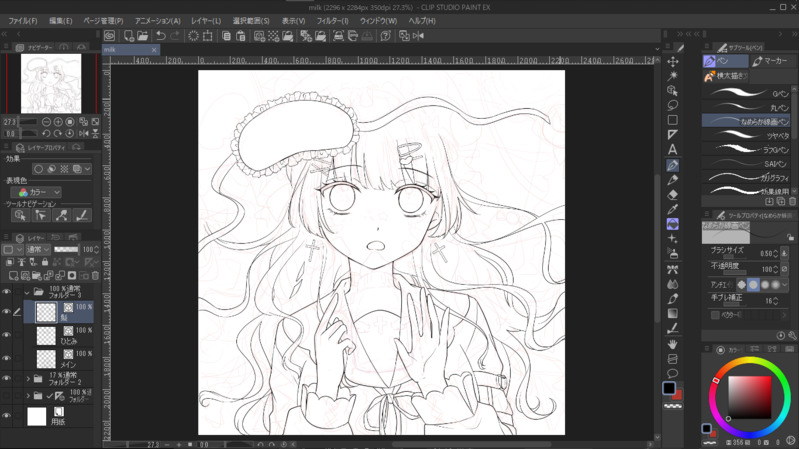Open Clip Studio launcher icon
This screenshot has height=449, width=799.
point(110,36)
